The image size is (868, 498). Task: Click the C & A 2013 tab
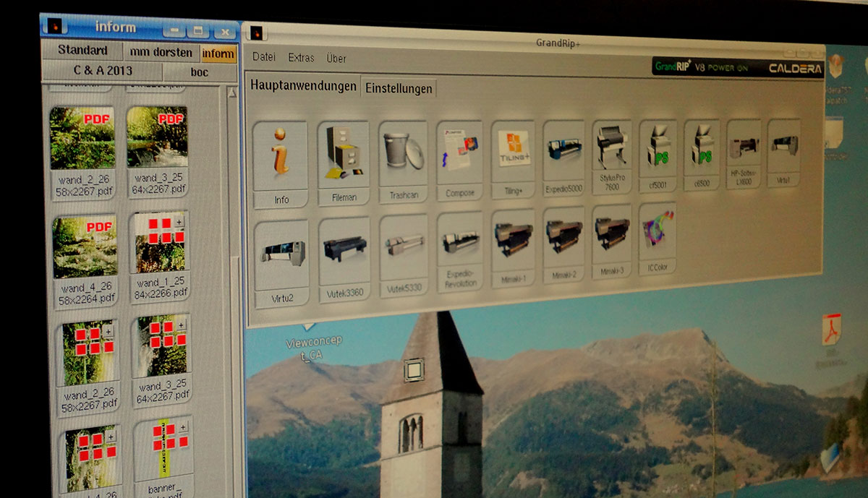click(x=103, y=72)
